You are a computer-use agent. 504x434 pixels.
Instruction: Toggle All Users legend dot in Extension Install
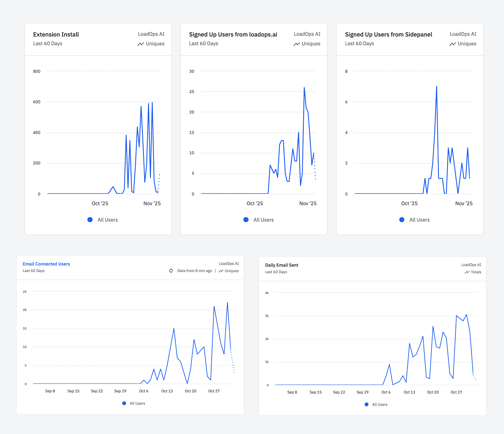(90, 220)
